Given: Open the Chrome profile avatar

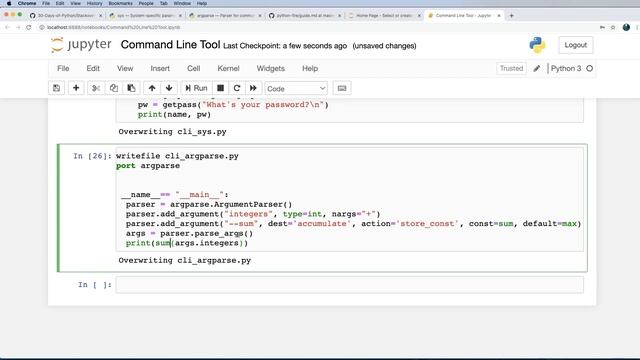Looking at the screenshot, I should coord(626,27).
